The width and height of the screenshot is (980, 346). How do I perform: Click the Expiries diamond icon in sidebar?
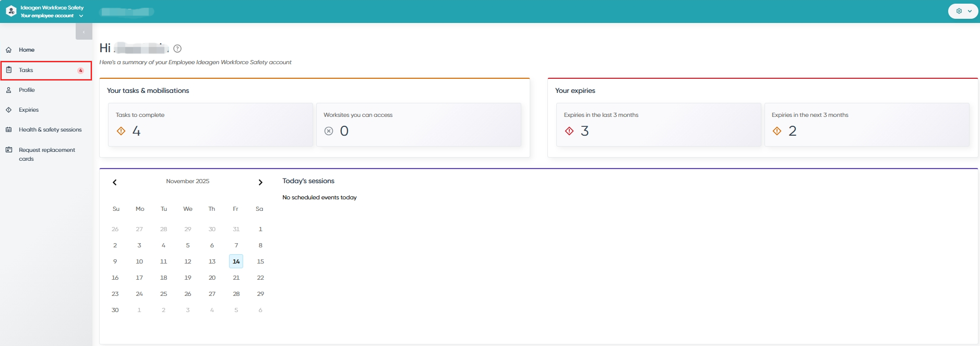(9, 110)
